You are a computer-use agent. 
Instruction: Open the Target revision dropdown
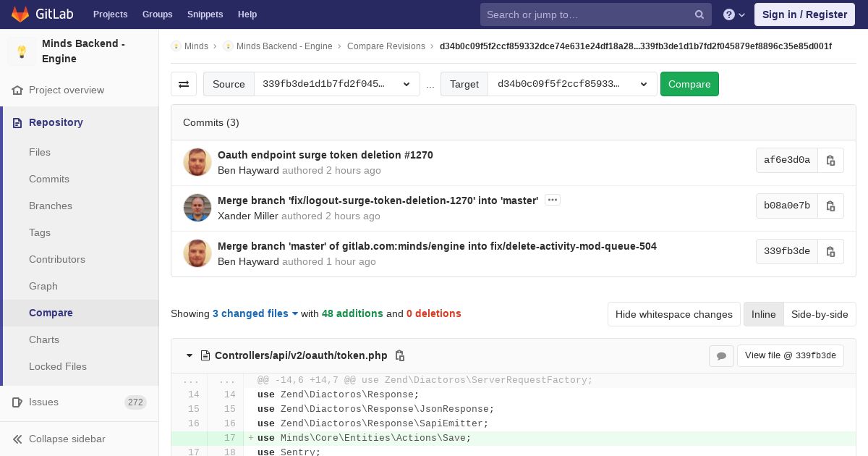point(571,84)
